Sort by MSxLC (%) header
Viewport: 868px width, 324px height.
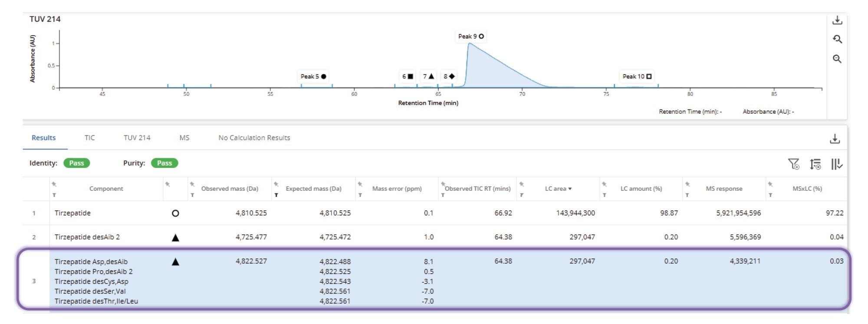pos(807,189)
